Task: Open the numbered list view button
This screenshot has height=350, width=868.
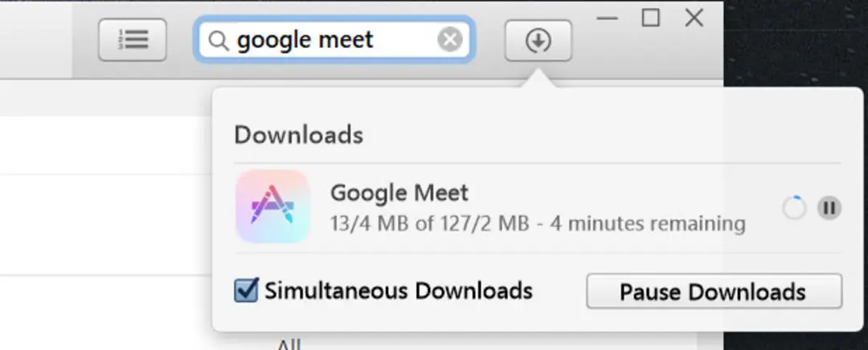Action: click(133, 40)
